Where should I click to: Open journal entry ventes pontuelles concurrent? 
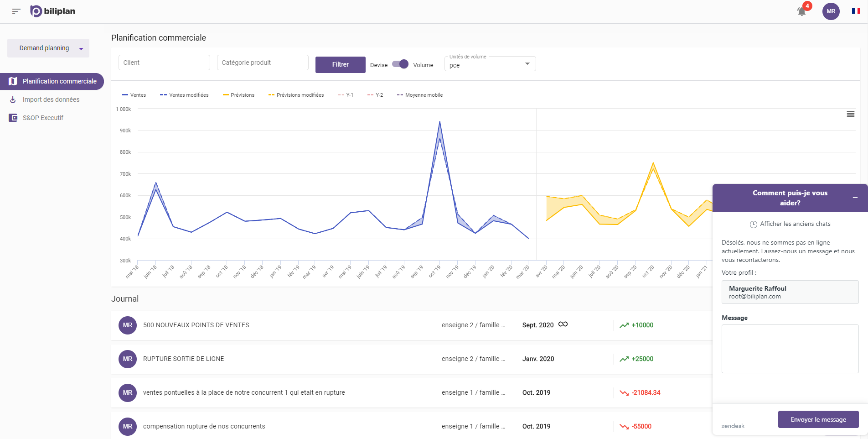click(244, 393)
